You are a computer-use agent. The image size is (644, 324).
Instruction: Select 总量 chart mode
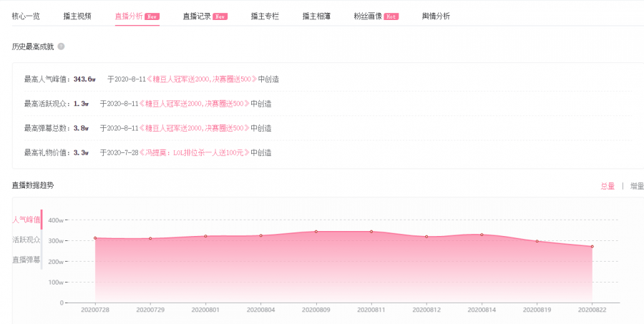(x=608, y=186)
